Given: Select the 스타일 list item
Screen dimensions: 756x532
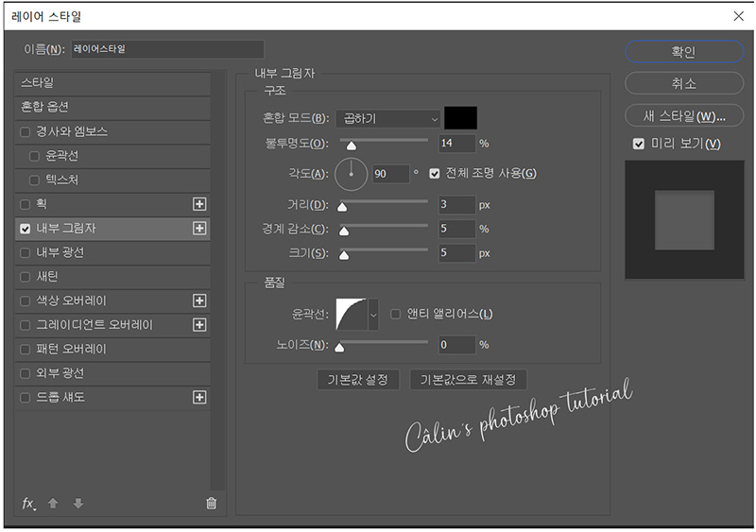Looking at the screenshot, I should (x=112, y=83).
